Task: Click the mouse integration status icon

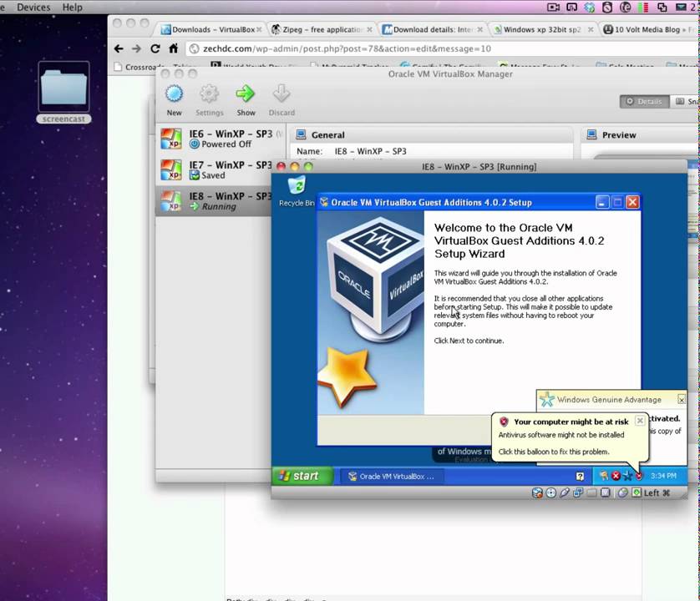Action: pos(623,492)
